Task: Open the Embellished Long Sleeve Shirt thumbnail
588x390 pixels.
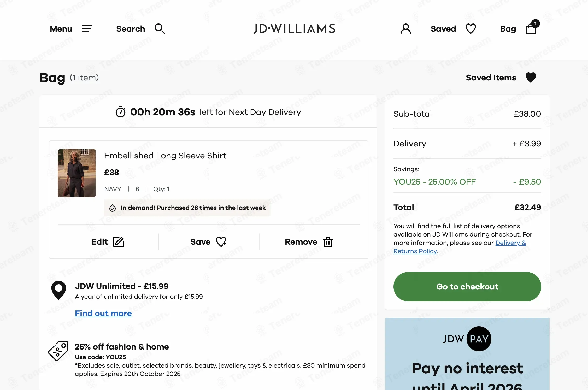Action: 77,173
